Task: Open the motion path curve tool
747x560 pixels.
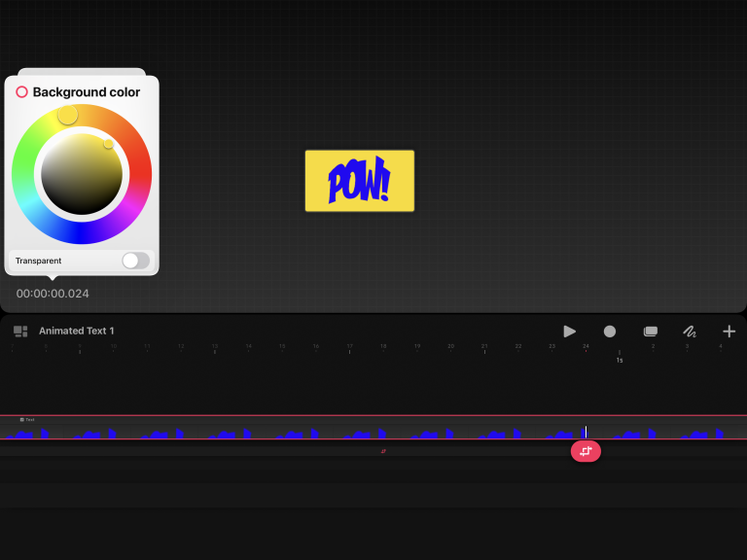Action: click(x=690, y=332)
